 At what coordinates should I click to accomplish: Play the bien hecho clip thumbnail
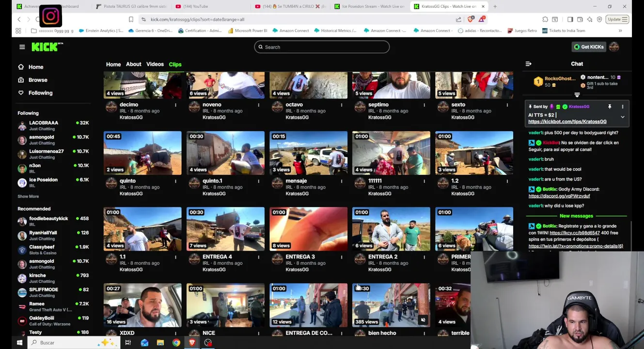[x=391, y=305]
